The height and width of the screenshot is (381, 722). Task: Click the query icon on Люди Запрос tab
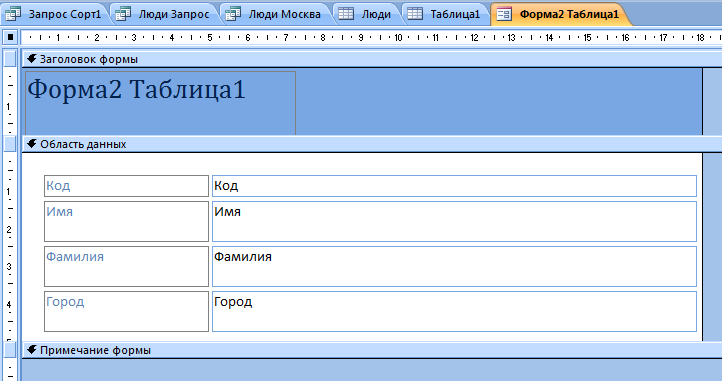pos(123,14)
